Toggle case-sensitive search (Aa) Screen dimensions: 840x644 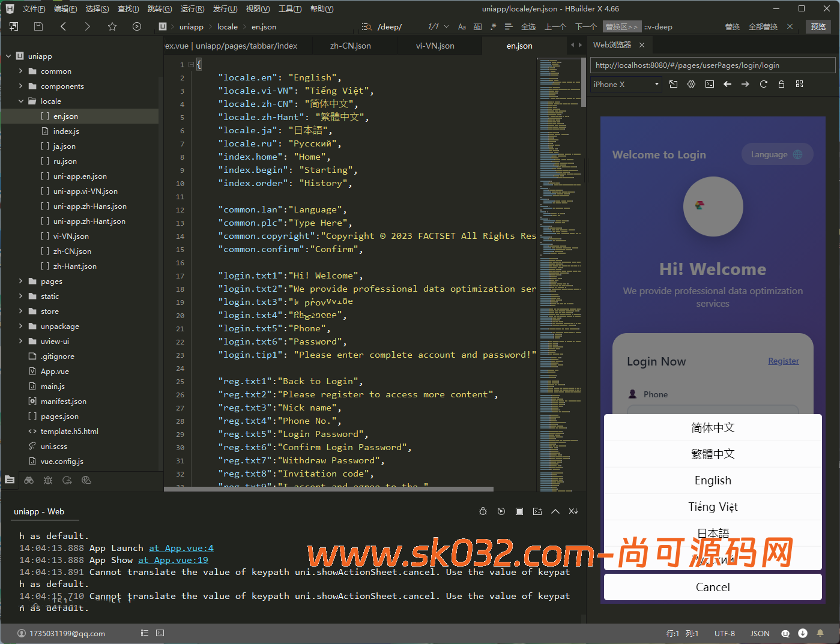462,27
